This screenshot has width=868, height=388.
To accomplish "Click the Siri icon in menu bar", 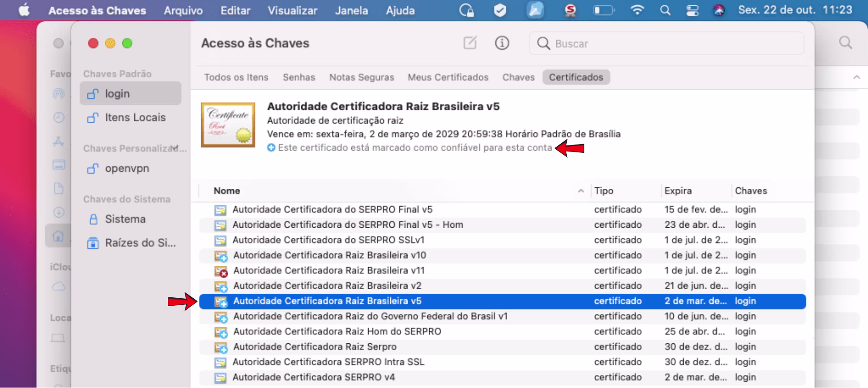I will pos(719,10).
